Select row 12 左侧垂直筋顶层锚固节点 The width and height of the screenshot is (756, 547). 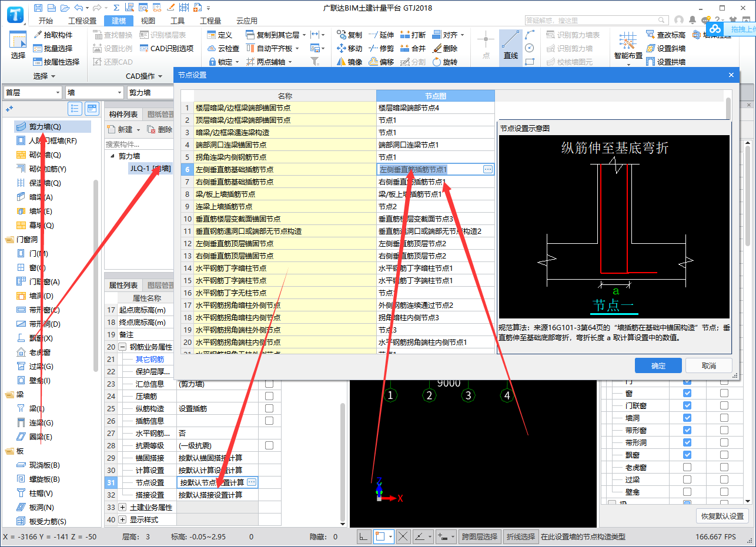pos(337,243)
